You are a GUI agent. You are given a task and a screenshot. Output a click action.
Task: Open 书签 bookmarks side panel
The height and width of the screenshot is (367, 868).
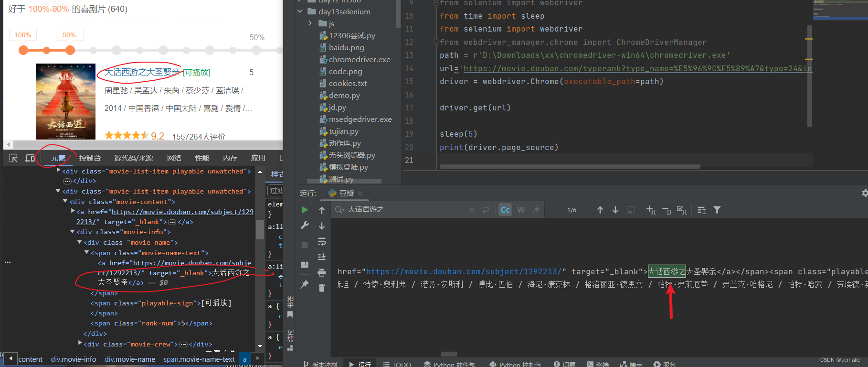click(x=290, y=306)
